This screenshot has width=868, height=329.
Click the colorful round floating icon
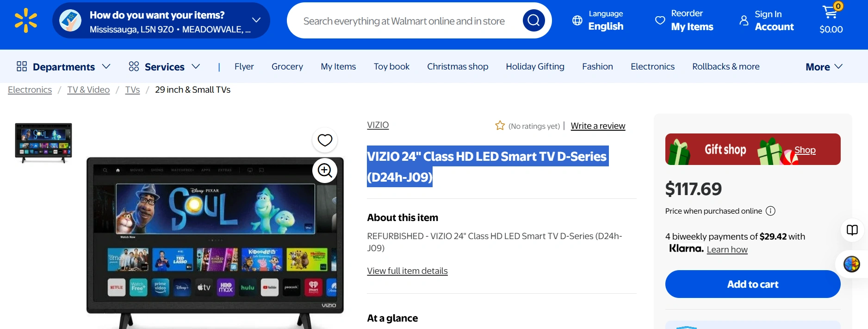(851, 264)
